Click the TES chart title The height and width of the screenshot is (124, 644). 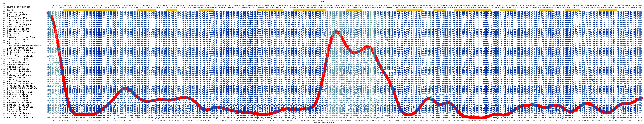pos(322,1)
